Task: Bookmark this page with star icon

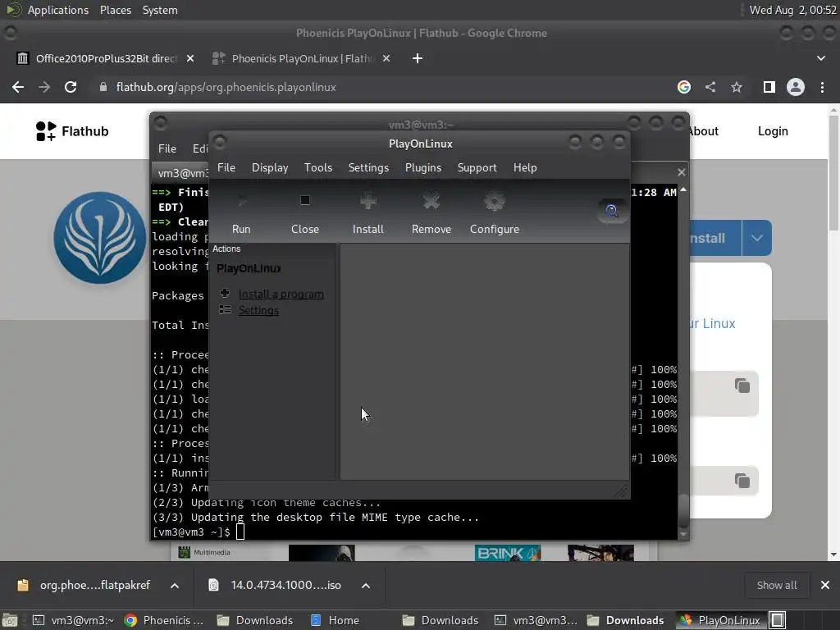Action: 737,87
